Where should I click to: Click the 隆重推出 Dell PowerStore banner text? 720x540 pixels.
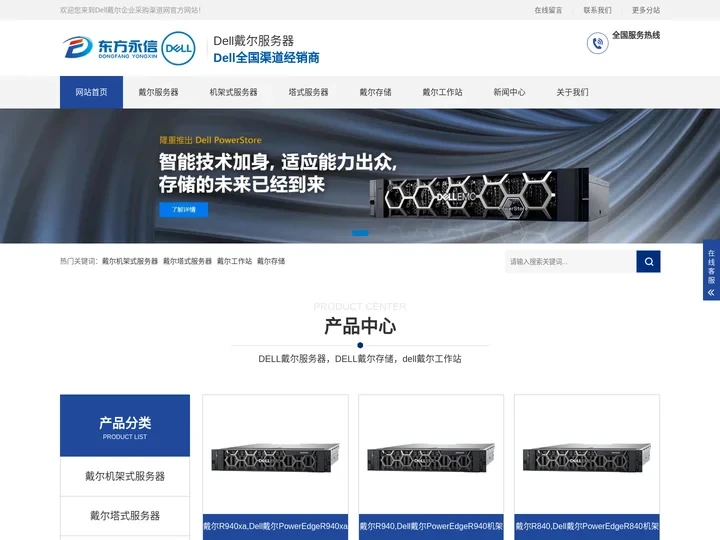coord(210,140)
